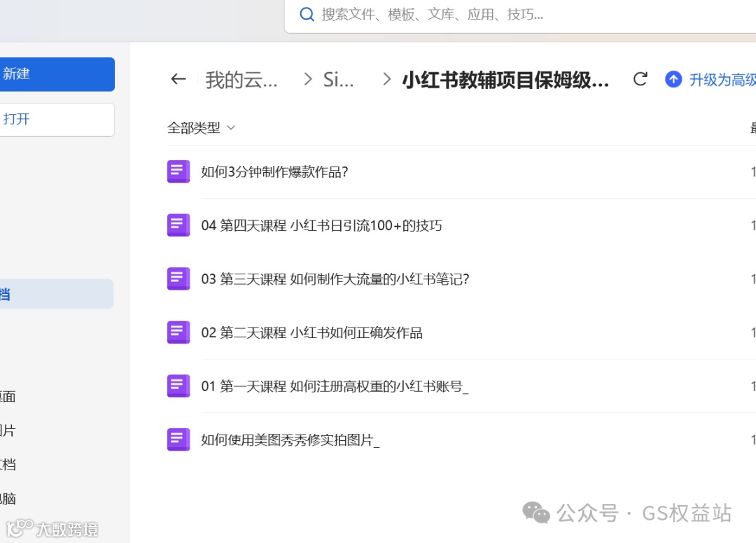The image size is (756, 543).
Task: Open 如何使用美图秀秀修实拍图片_ document
Action: click(x=290, y=439)
